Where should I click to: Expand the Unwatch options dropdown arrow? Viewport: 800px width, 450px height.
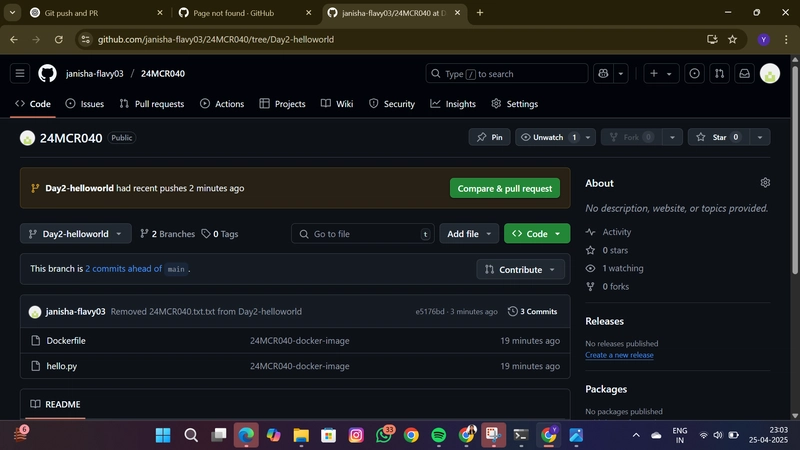point(588,137)
